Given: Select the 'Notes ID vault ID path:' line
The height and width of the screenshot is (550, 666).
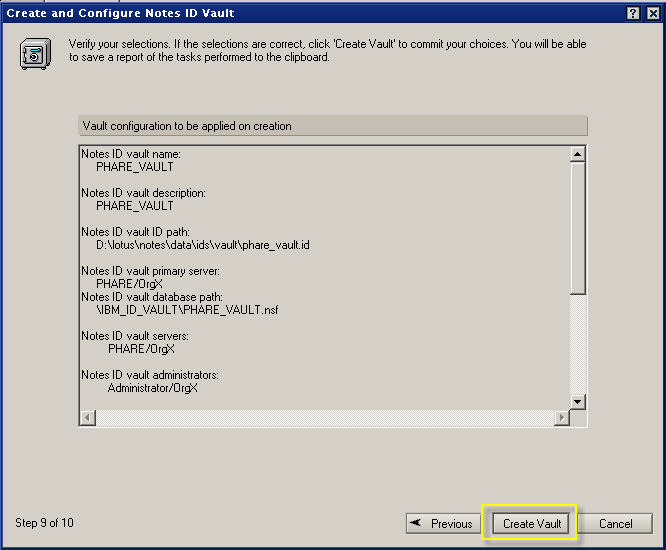Looking at the screenshot, I should coord(135,232).
